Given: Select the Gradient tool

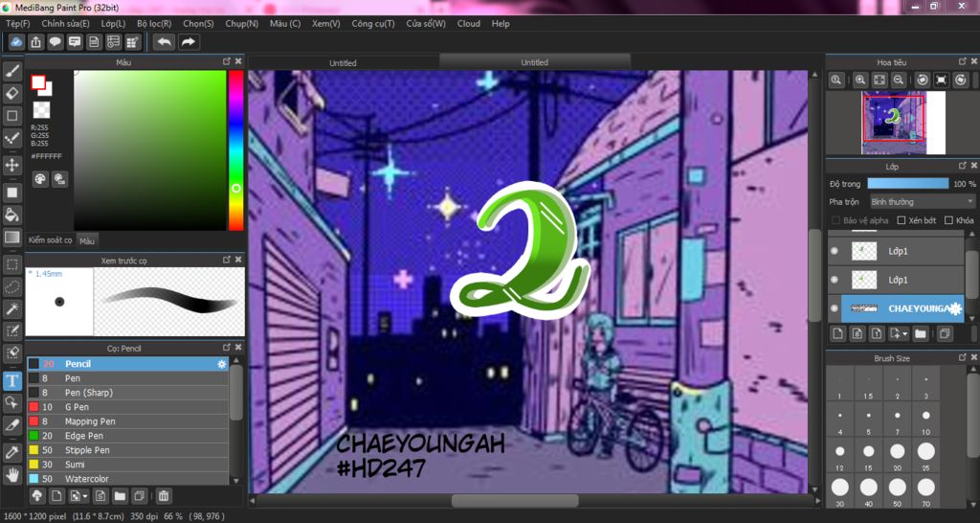Looking at the screenshot, I should point(11,238).
